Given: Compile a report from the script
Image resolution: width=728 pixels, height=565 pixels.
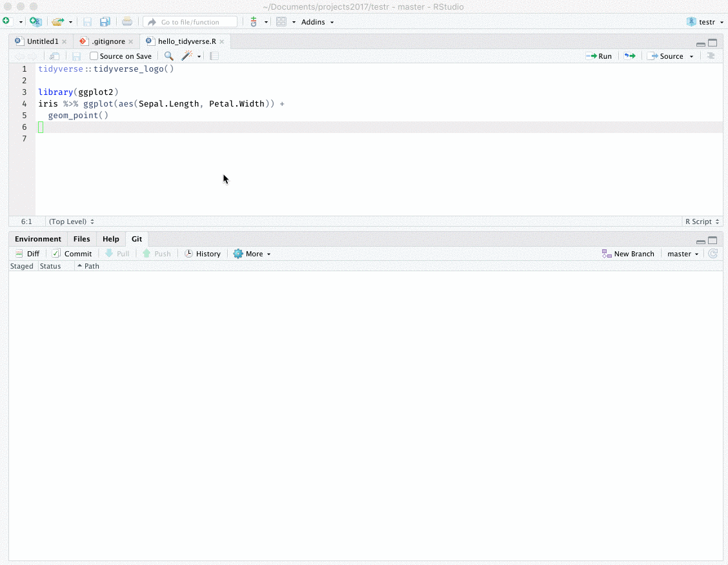Looking at the screenshot, I should 214,56.
